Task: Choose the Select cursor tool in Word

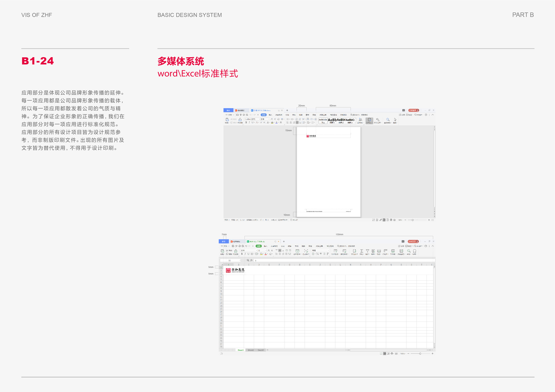Action: tap(395, 120)
